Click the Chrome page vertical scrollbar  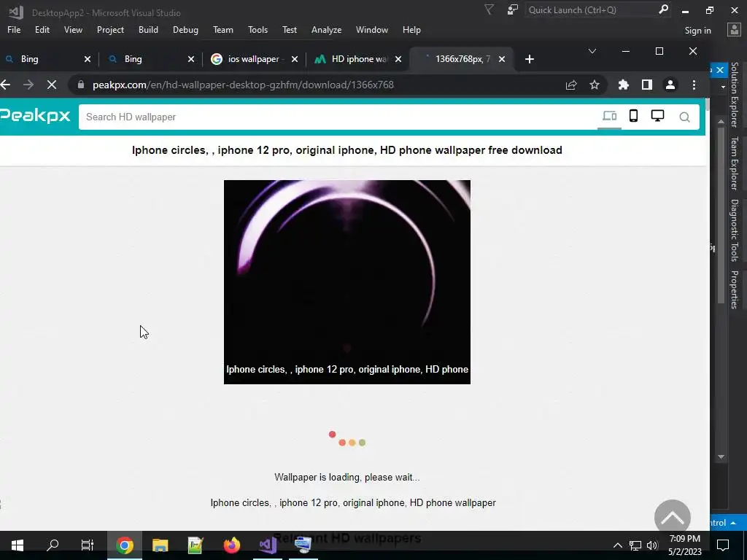tap(707, 105)
